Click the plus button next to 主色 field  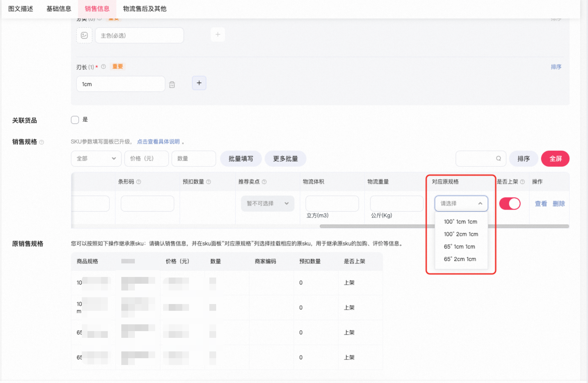(x=218, y=35)
